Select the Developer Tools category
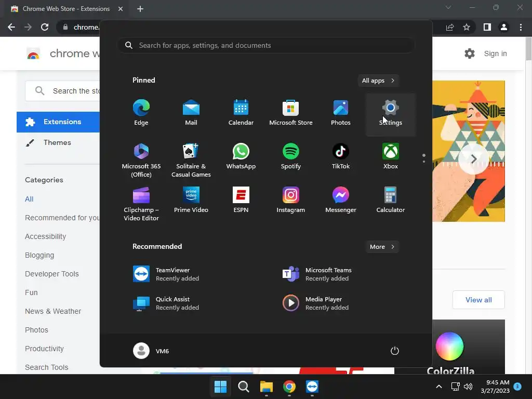 pyautogui.click(x=51, y=274)
